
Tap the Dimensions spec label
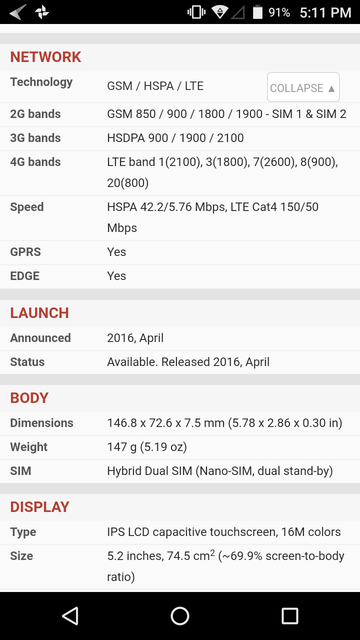[42, 423]
